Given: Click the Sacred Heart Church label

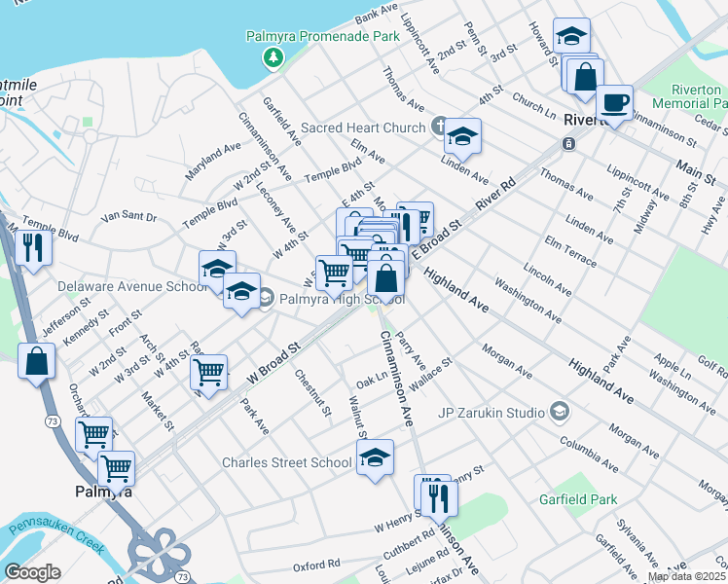Looking at the screenshot, I should tap(363, 128).
